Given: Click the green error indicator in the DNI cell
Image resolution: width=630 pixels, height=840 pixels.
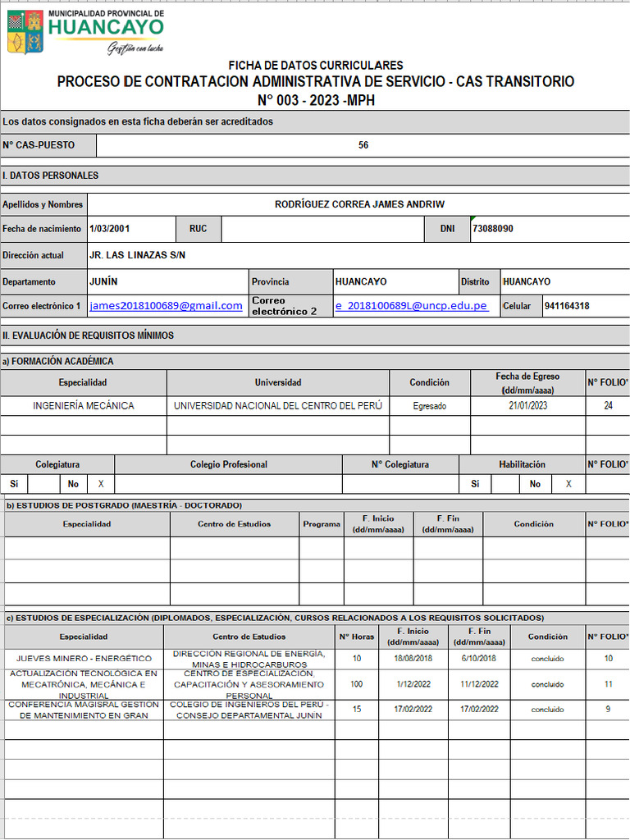Looking at the screenshot, I should (473, 219).
